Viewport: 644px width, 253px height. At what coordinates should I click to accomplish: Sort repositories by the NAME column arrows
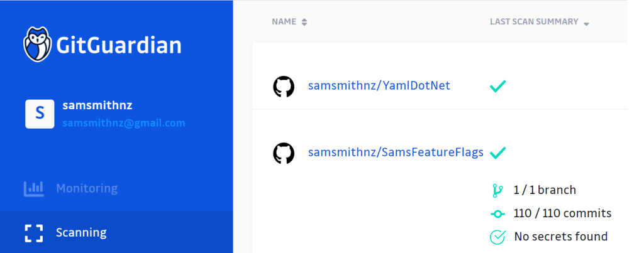click(304, 23)
